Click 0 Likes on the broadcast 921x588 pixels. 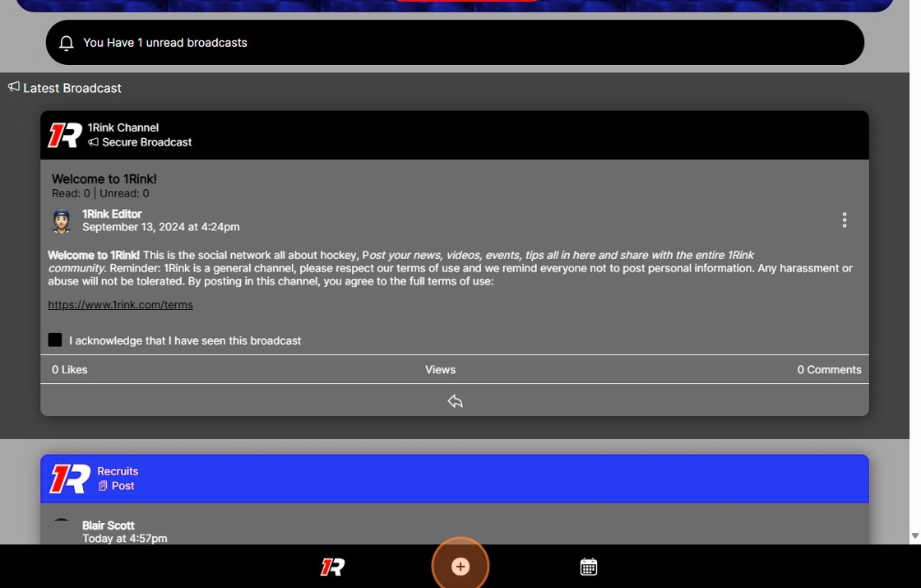(69, 369)
